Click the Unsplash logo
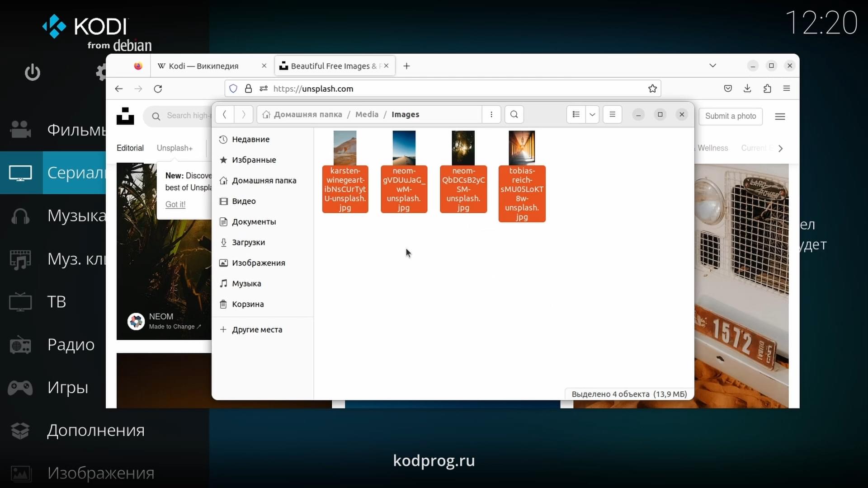Viewport: 868px width, 488px height. pyautogui.click(x=125, y=116)
